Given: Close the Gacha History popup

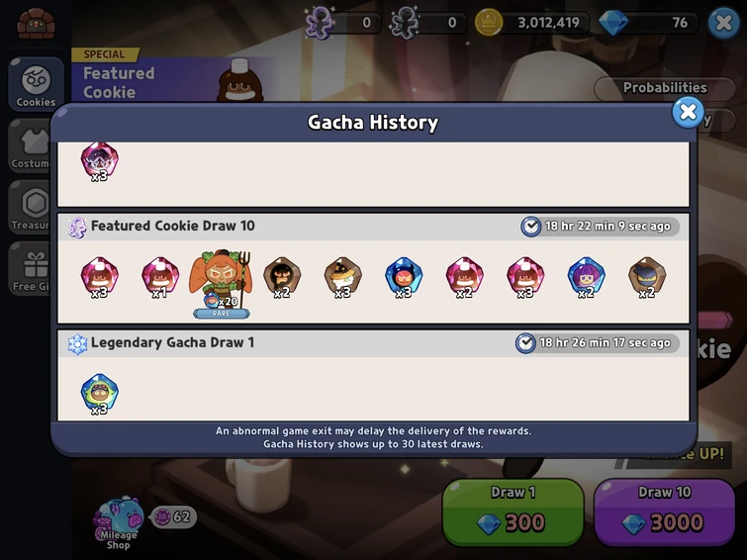Looking at the screenshot, I should (688, 113).
